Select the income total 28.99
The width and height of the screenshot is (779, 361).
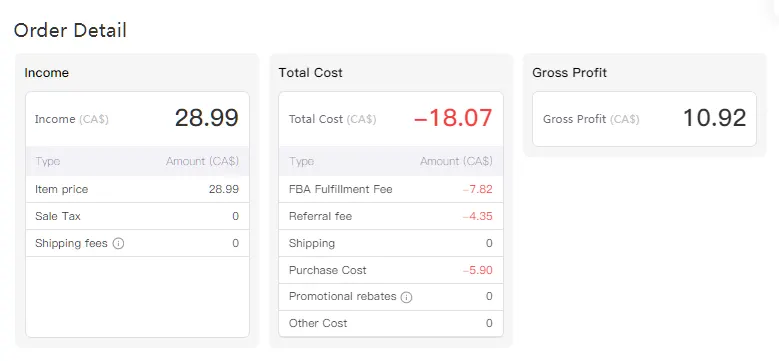coord(207,118)
